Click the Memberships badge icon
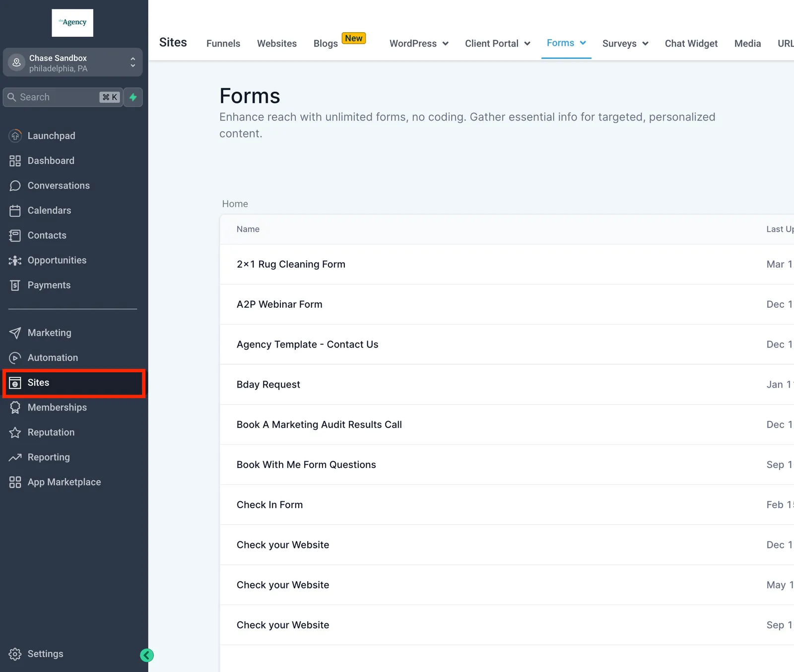The image size is (794, 672). click(15, 407)
